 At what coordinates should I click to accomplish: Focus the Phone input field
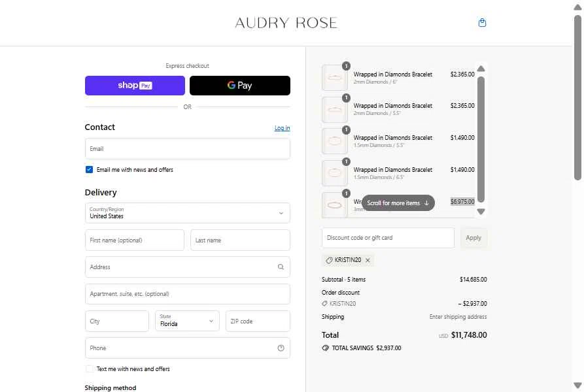(187, 348)
